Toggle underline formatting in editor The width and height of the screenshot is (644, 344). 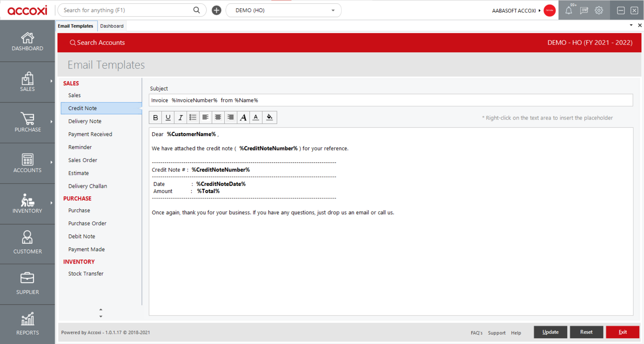(x=168, y=117)
